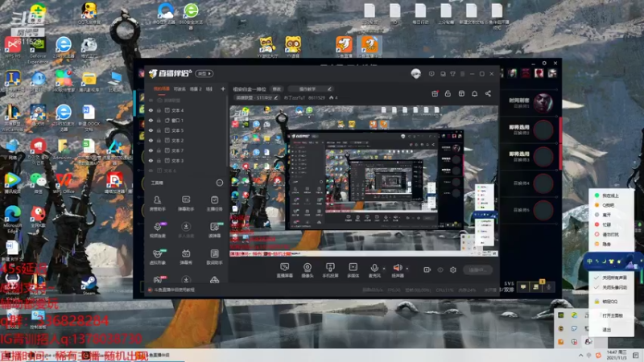Click the user avatar in title bar
Viewport: 644px width, 362px height.
point(415,73)
